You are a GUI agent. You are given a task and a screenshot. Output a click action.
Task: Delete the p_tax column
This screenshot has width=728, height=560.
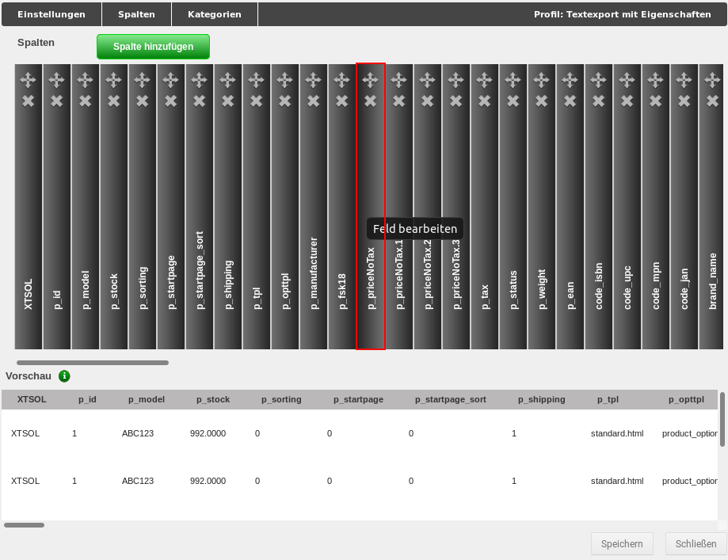click(x=483, y=101)
